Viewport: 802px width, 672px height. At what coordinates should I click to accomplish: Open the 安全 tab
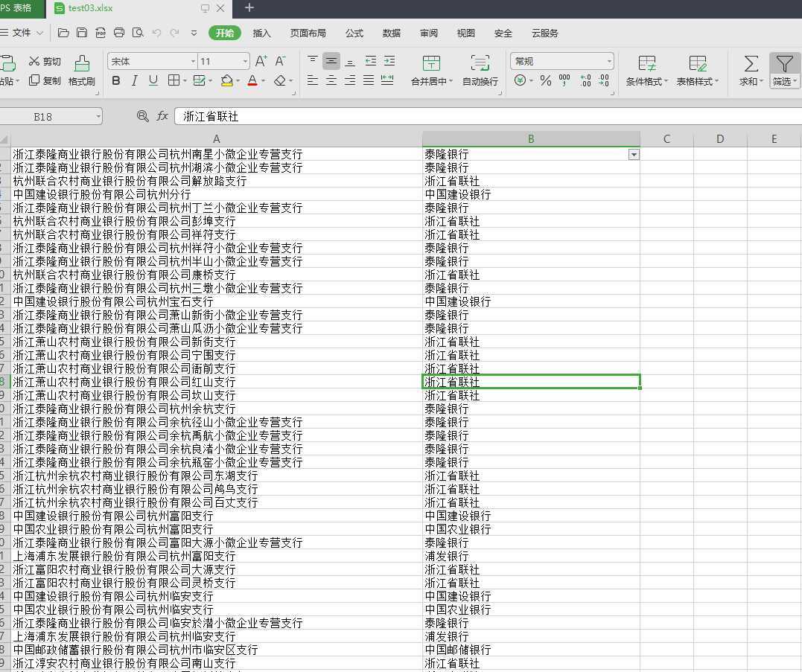(503, 33)
